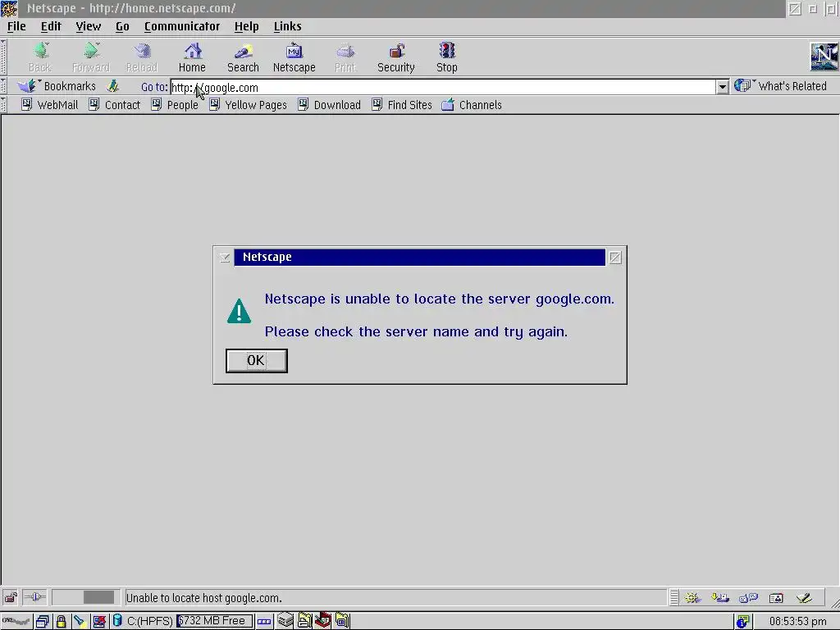Click the 'Unable to locate host' status text
The width and height of the screenshot is (840, 630).
pyautogui.click(x=203, y=598)
